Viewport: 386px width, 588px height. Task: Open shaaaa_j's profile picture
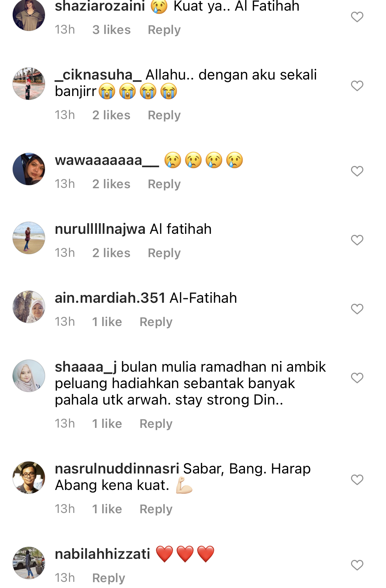point(29,376)
